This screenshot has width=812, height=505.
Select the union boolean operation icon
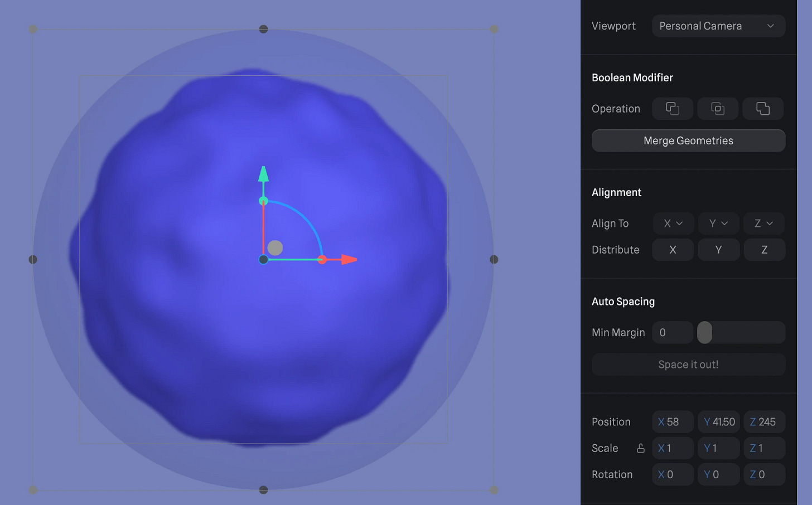pos(762,109)
